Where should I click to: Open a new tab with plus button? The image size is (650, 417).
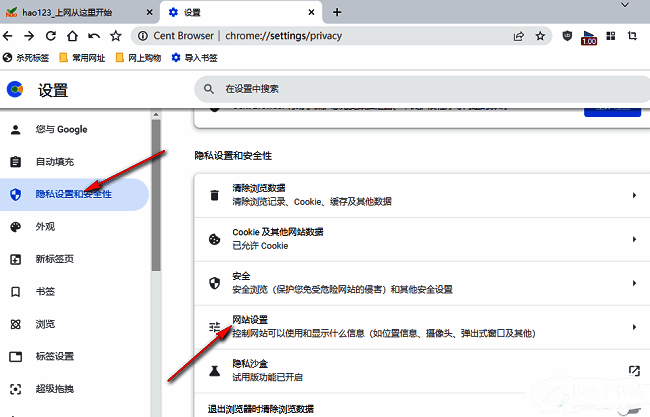pyautogui.click(x=337, y=12)
